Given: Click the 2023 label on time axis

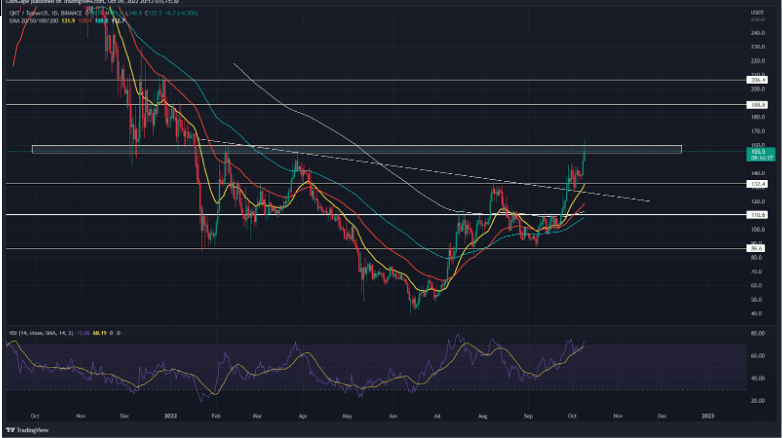Looking at the screenshot, I should (708, 413).
